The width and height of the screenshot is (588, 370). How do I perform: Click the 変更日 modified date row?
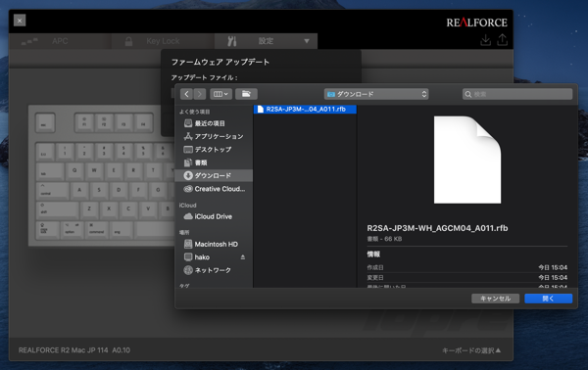point(466,278)
